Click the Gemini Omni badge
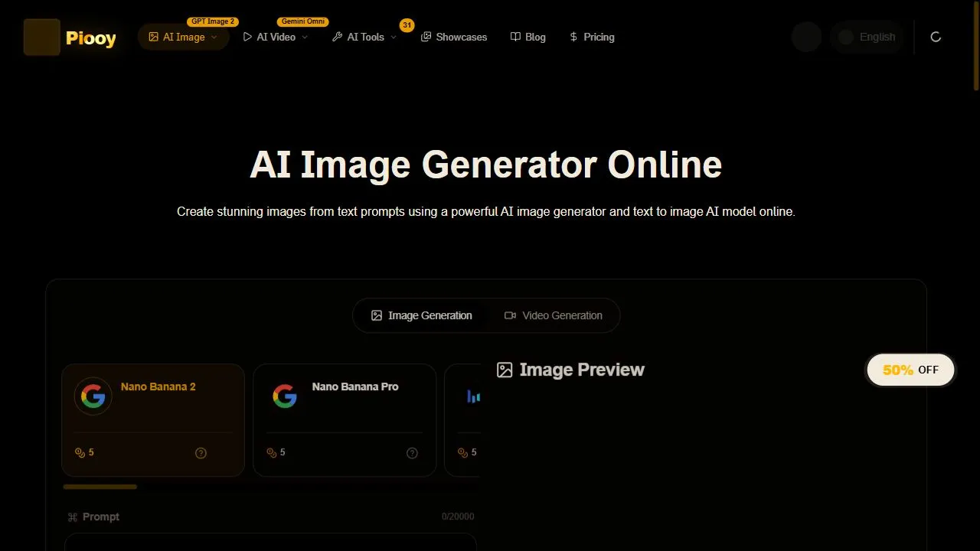 (303, 21)
